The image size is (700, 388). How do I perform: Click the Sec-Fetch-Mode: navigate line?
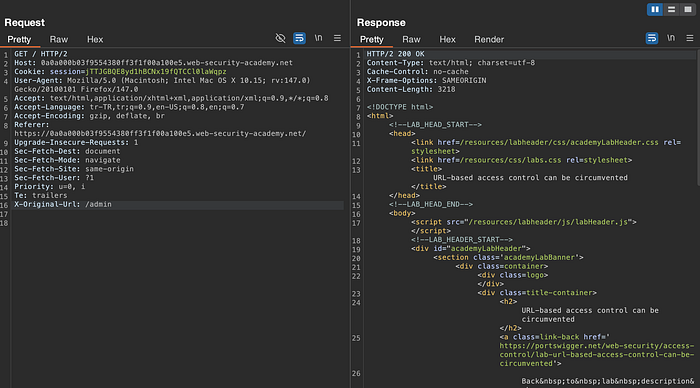pos(67,160)
